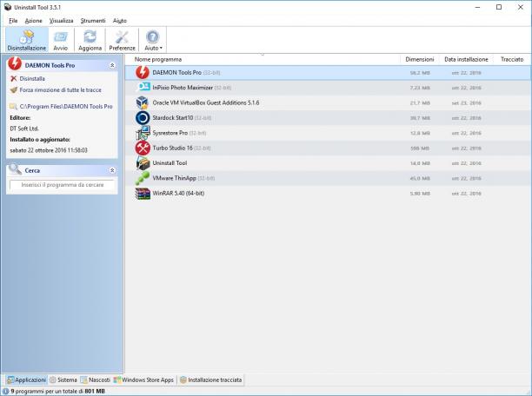The height and width of the screenshot is (396, 532).
Task: Select the WinRAR 5.40 icon
Action: click(x=143, y=194)
